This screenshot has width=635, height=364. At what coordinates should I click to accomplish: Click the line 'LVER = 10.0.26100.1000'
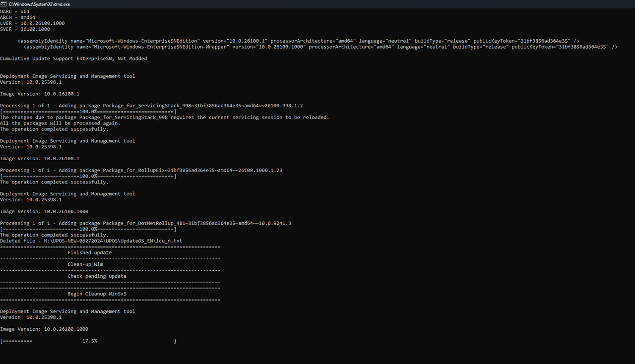tap(32, 23)
